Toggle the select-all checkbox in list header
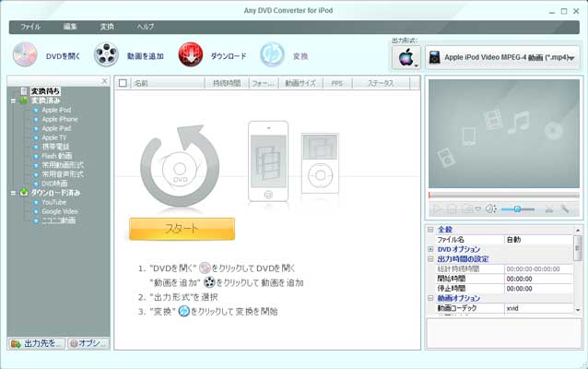Viewport: 588px width, 369px height. pyautogui.click(x=123, y=83)
